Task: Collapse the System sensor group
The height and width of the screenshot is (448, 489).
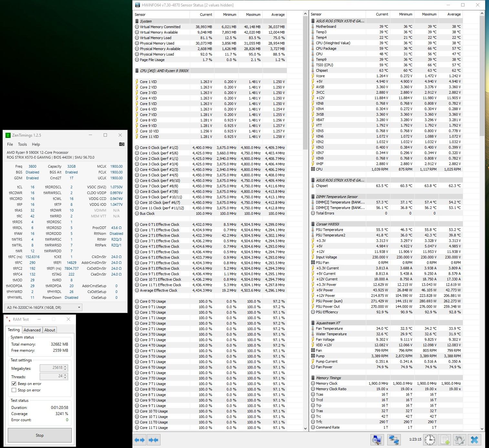Action: tap(137, 21)
